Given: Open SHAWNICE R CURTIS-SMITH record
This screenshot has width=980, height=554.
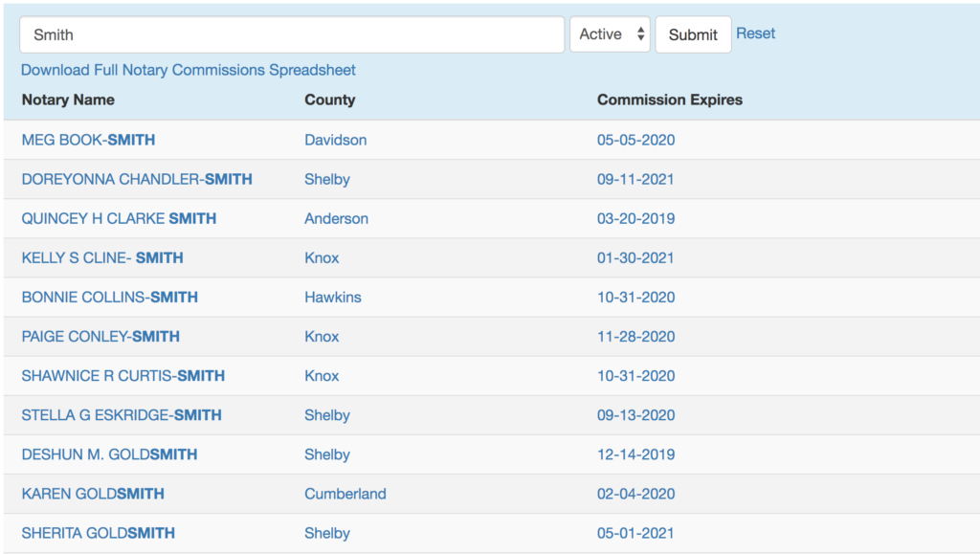Looking at the screenshot, I should pos(123,375).
